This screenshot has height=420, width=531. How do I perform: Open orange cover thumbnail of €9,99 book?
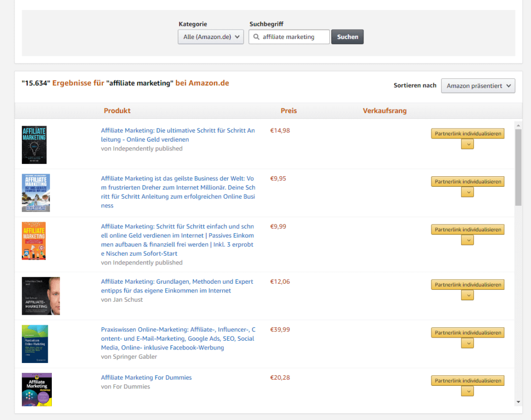(34, 241)
